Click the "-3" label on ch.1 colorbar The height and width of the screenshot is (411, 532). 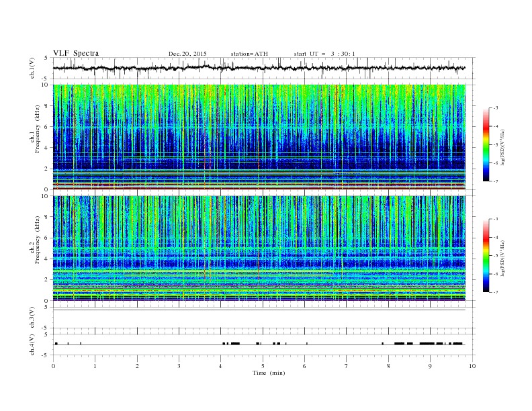[496, 108]
